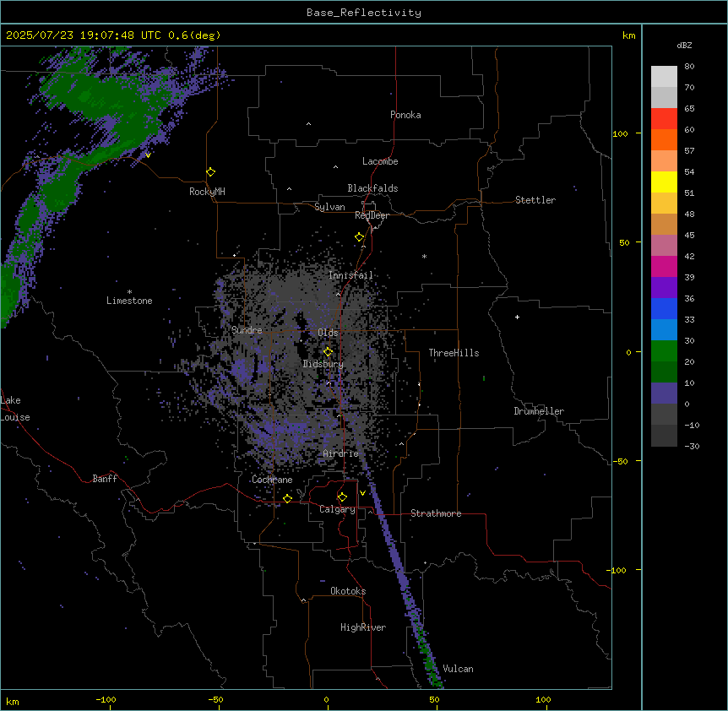This screenshot has width=728, height=711.
Task: Select the yellow V marker in the green echo northwest of RockyMH
Action: (x=148, y=155)
